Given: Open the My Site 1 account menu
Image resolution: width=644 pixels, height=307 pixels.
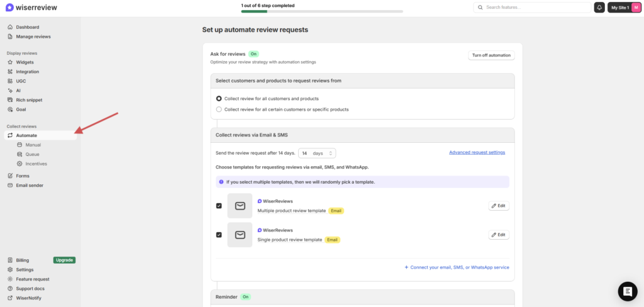Looking at the screenshot, I should point(624,8).
